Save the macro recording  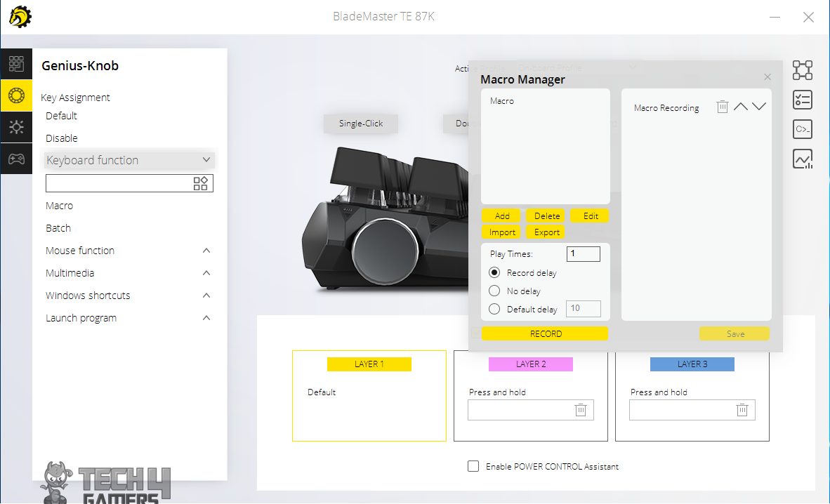[735, 333]
